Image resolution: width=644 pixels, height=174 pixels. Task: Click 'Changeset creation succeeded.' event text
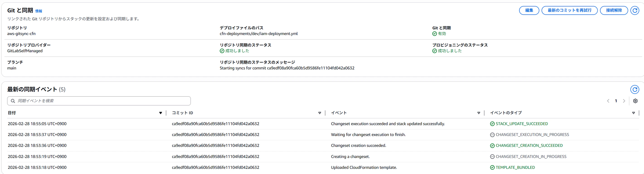coord(359,146)
